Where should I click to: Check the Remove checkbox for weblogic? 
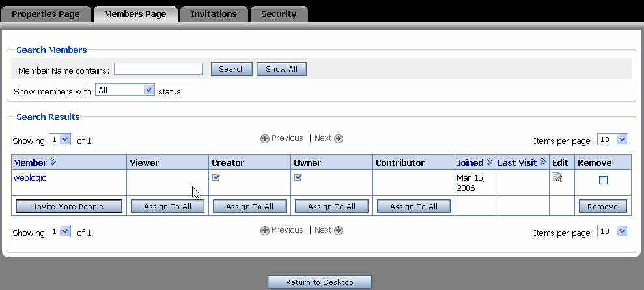coord(603,180)
